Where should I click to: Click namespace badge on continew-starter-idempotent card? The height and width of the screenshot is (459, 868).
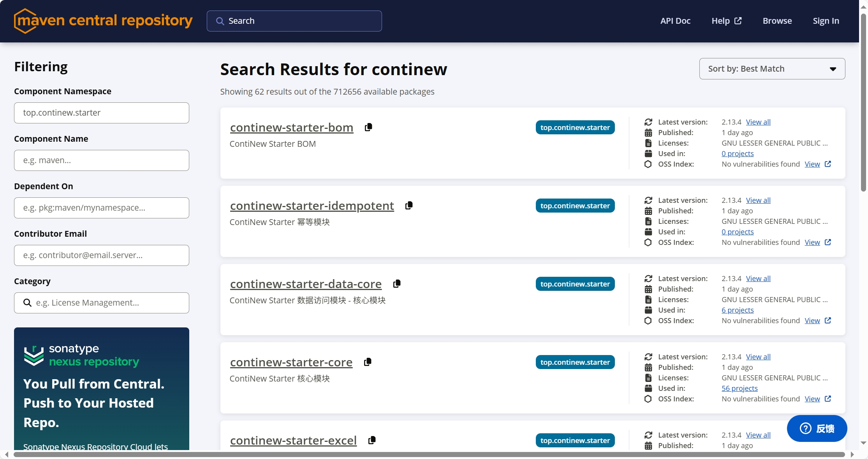pyautogui.click(x=575, y=206)
